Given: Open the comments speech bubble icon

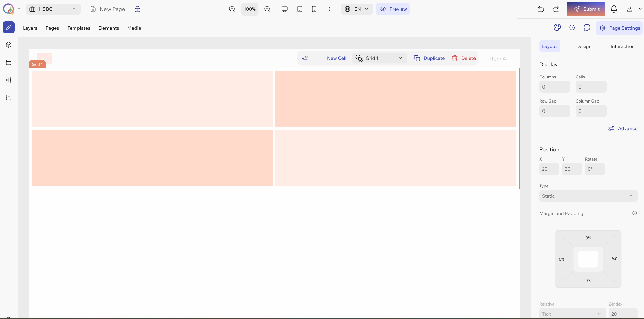Looking at the screenshot, I should tap(587, 28).
